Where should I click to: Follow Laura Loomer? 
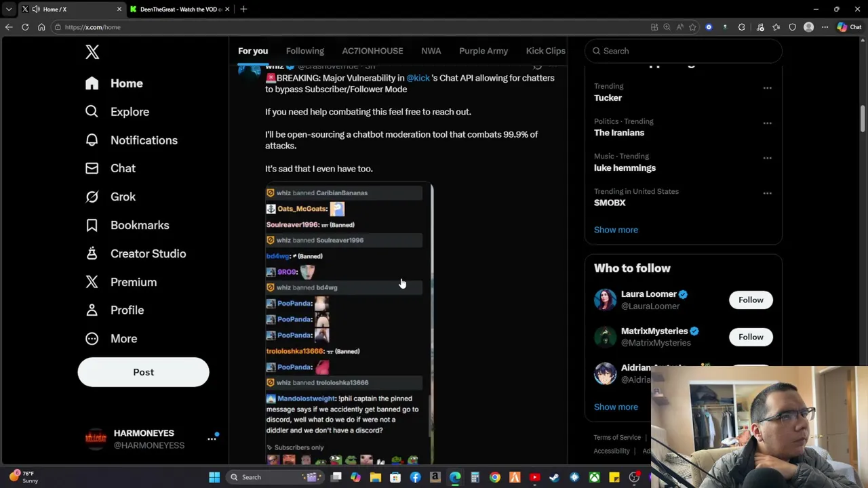pos(751,300)
